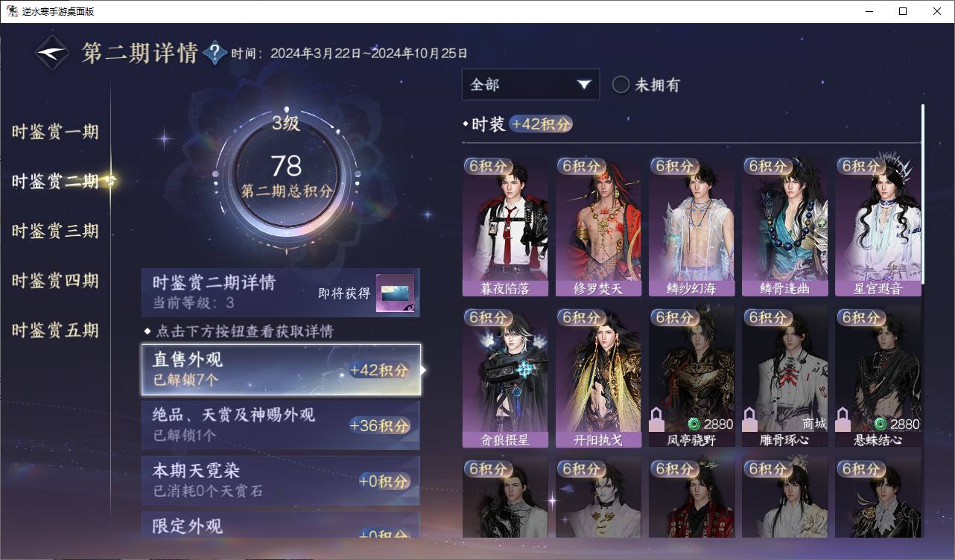955x560 pixels.
Task: Click the outfit list vertical scrollbar
Action: 923,194
